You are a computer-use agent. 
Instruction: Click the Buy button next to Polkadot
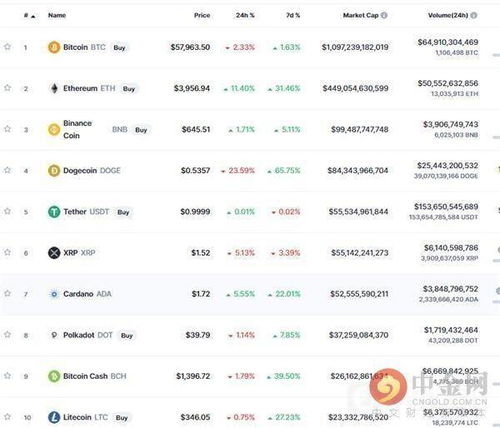click(127, 335)
